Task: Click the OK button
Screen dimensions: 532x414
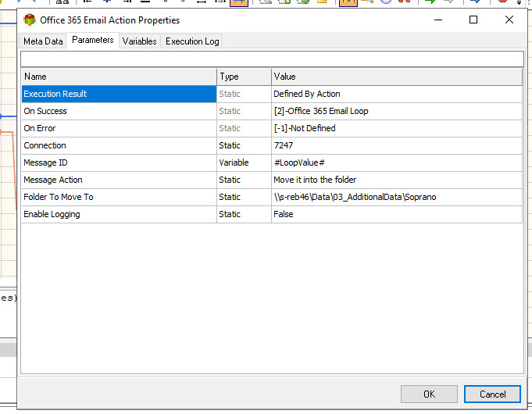Action: pos(429,394)
